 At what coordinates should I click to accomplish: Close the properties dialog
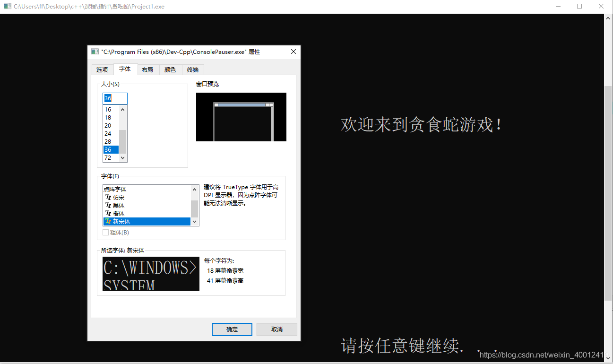click(x=294, y=52)
